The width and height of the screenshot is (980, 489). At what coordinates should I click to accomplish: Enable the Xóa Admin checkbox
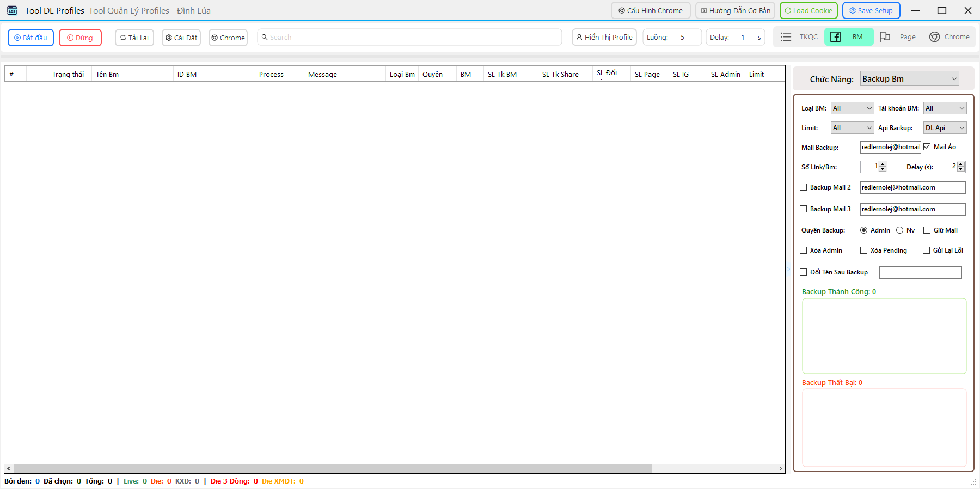803,250
